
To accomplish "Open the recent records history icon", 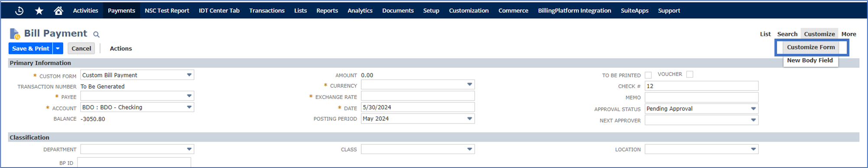I will coord(19,10).
